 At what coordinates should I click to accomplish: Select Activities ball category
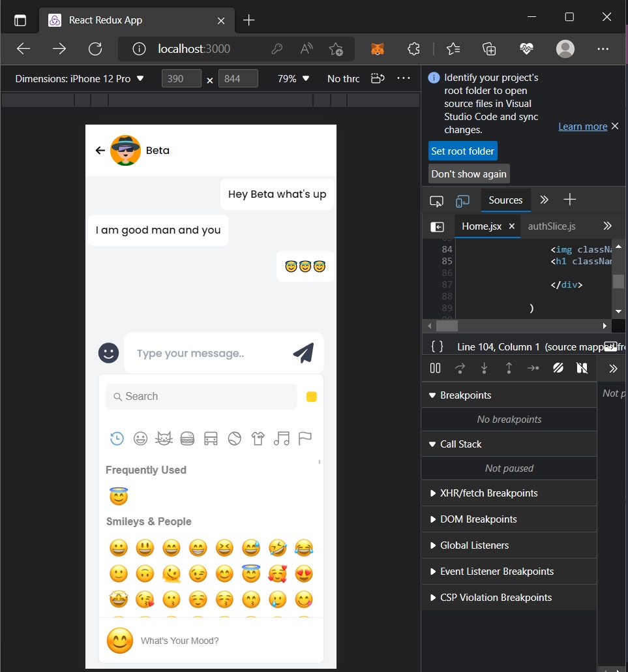[234, 438]
